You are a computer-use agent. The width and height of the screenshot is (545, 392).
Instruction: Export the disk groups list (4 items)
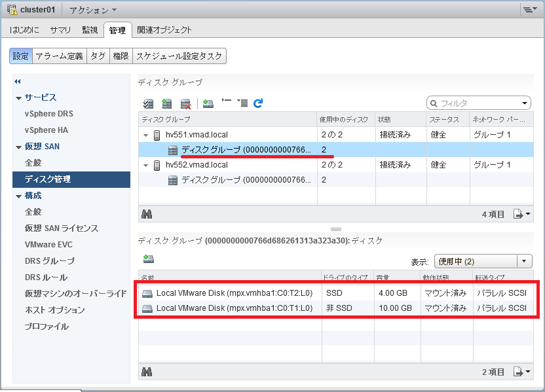click(x=521, y=214)
